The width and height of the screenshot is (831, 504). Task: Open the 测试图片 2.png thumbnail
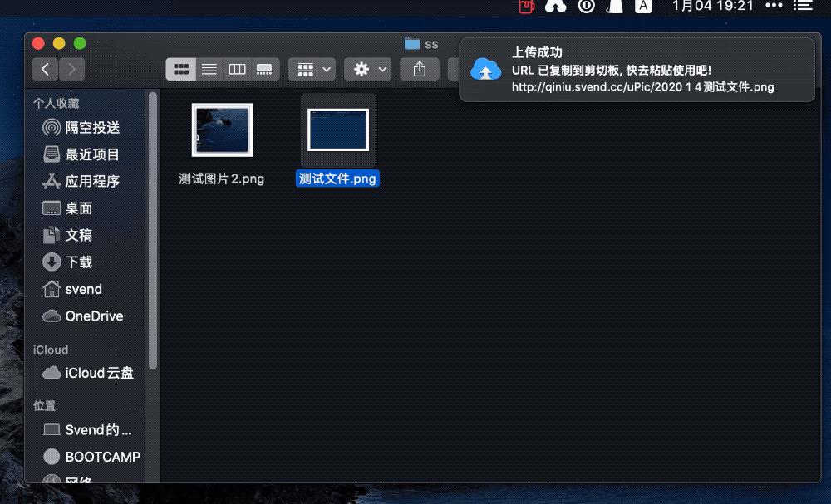click(222, 130)
